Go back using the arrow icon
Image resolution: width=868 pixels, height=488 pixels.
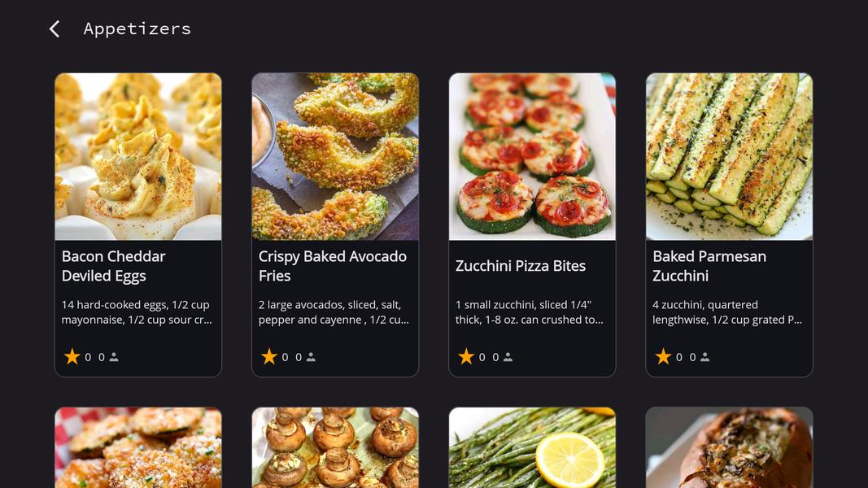coord(55,29)
